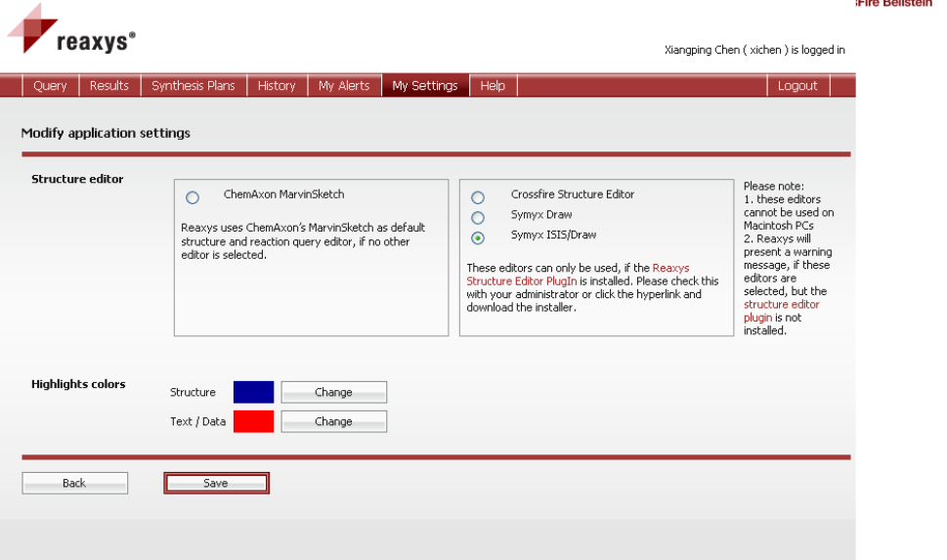Switch to the History tab
The height and width of the screenshot is (560, 947).
277,86
